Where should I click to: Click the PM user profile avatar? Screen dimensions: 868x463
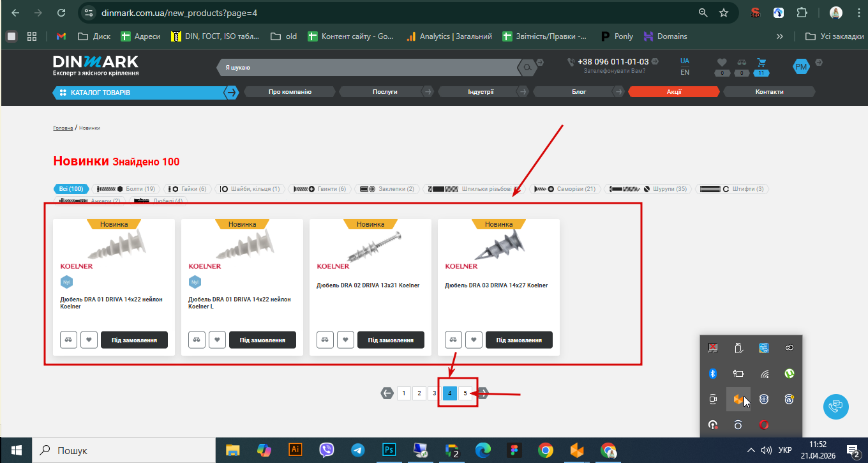800,66
